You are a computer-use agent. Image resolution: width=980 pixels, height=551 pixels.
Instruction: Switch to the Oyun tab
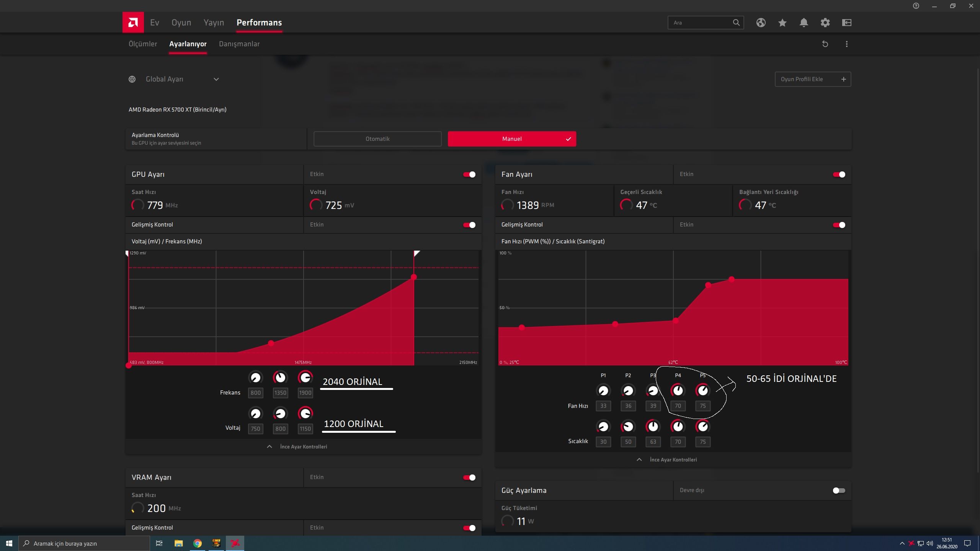coord(181,23)
